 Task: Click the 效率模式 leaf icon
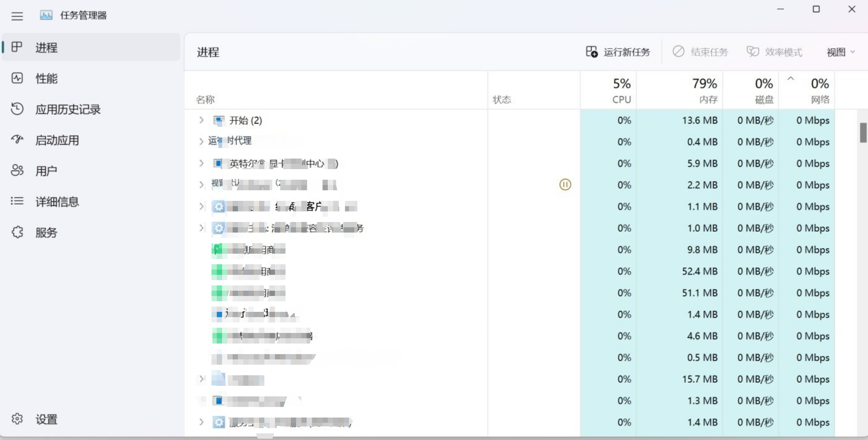point(753,52)
